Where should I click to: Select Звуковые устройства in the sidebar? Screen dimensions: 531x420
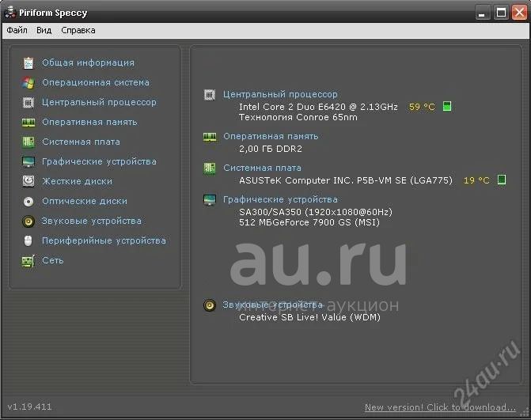click(x=92, y=221)
